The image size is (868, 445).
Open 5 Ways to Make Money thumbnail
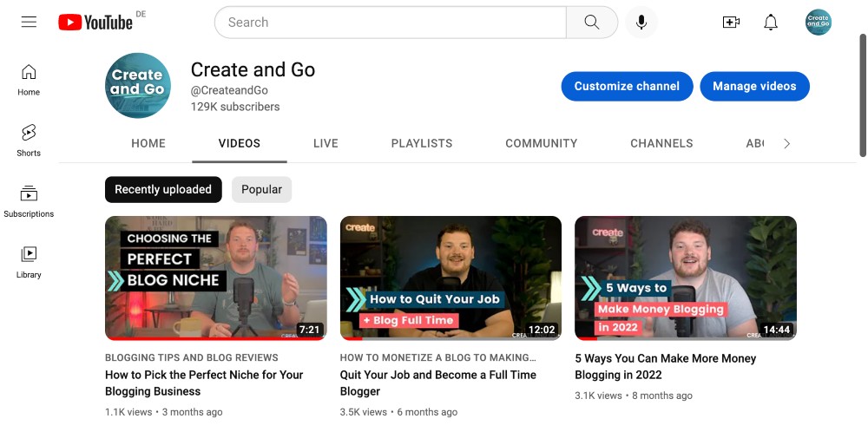tap(686, 278)
